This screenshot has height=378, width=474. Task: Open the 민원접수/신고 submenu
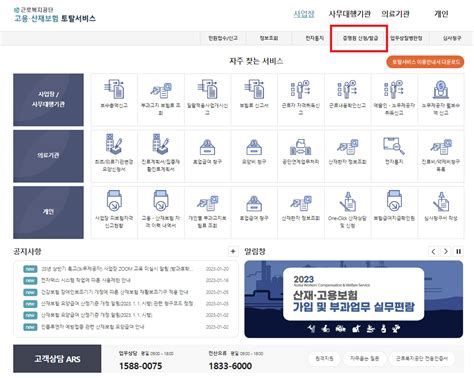pyautogui.click(x=223, y=38)
